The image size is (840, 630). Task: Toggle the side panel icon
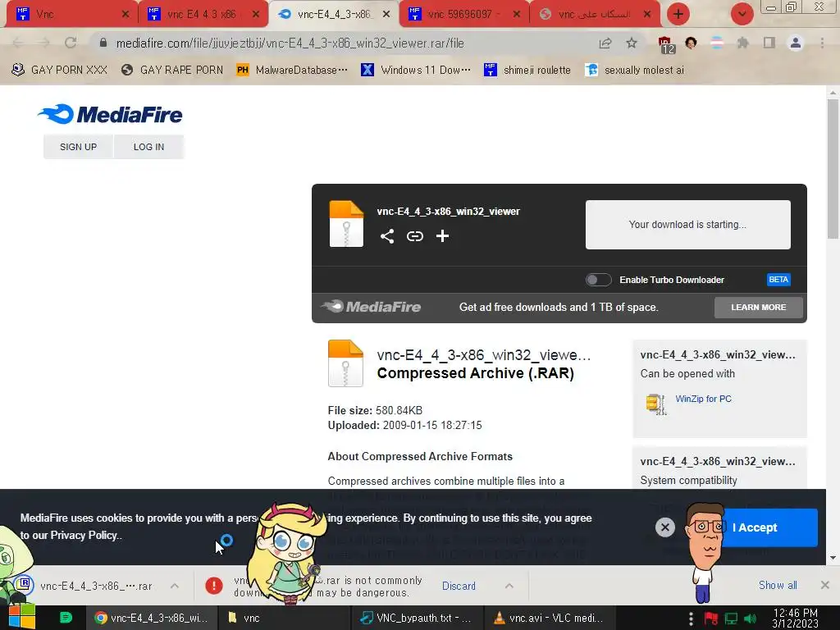[x=769, y=43]
